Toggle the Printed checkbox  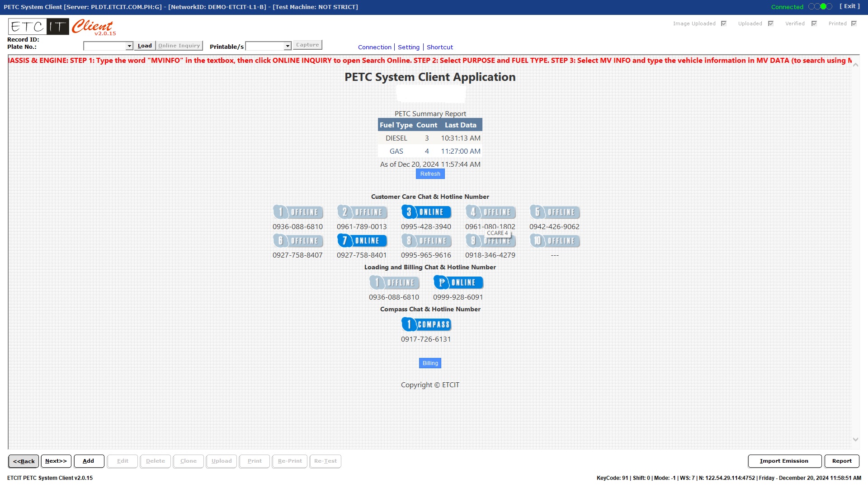tap(854, 23)
